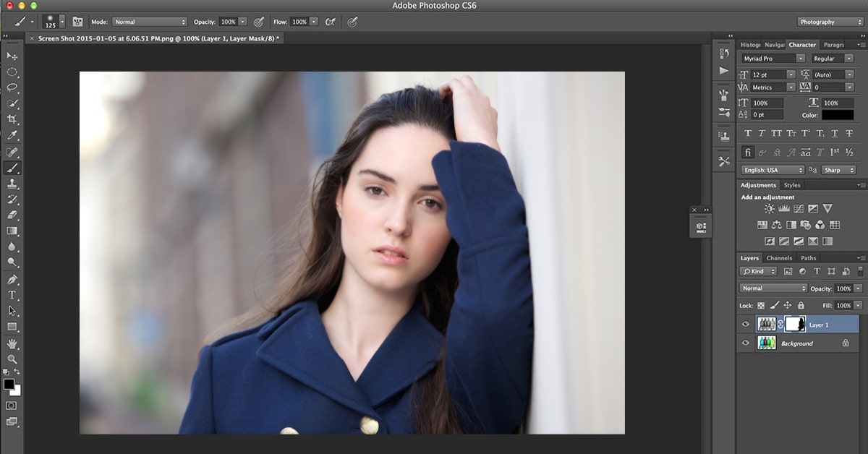Viewport: 868px width, 454px height.
Task: Enable airbrush-style build-up in options bar
Action: pos(331,22)
